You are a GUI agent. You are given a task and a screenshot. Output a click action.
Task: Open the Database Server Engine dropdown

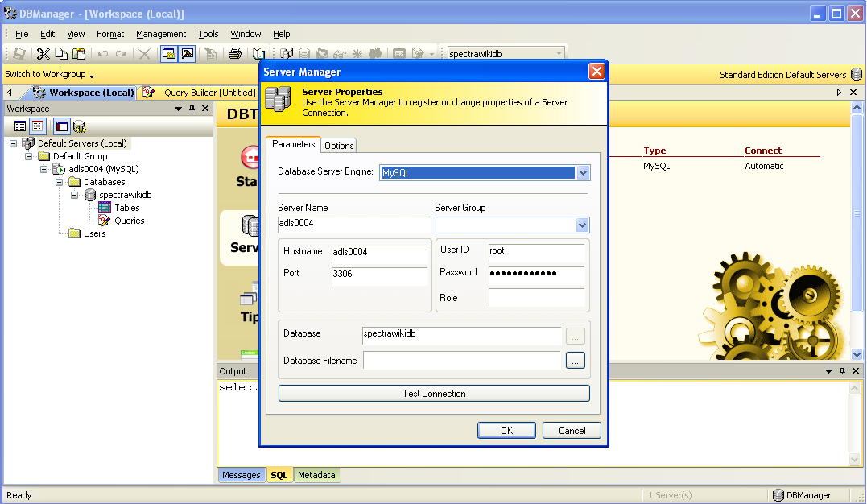(584, 172)
